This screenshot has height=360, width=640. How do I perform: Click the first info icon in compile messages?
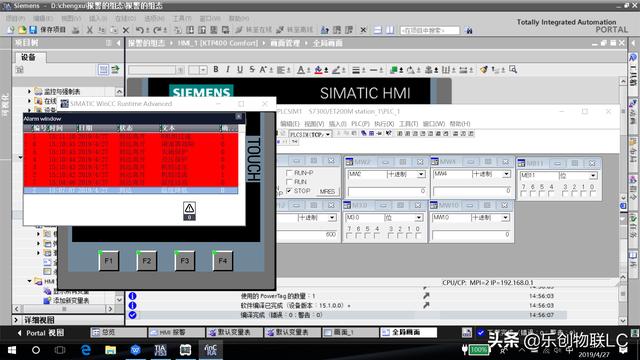tap(132, 296)
